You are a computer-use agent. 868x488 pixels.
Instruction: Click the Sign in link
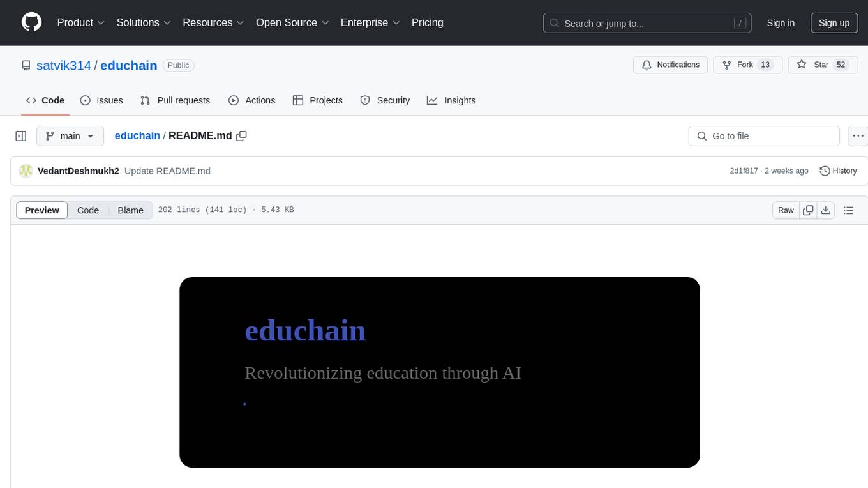(781, 23)
